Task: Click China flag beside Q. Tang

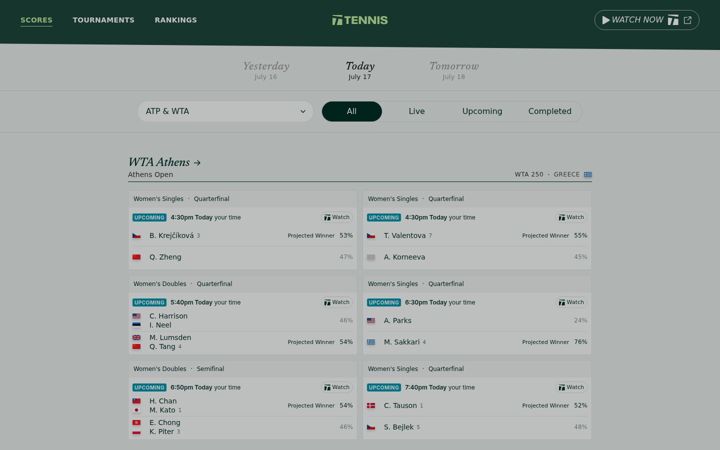Action: tap(136, 347)
